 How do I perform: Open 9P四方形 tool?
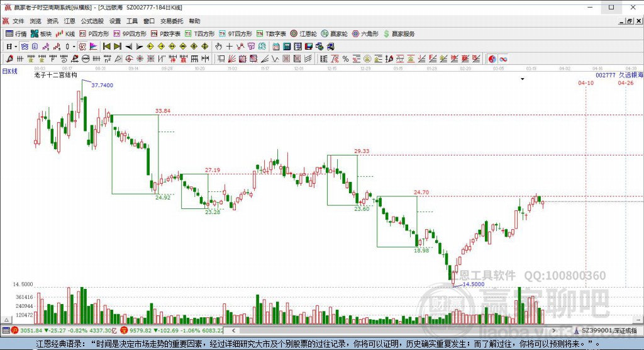coord(130,34)
